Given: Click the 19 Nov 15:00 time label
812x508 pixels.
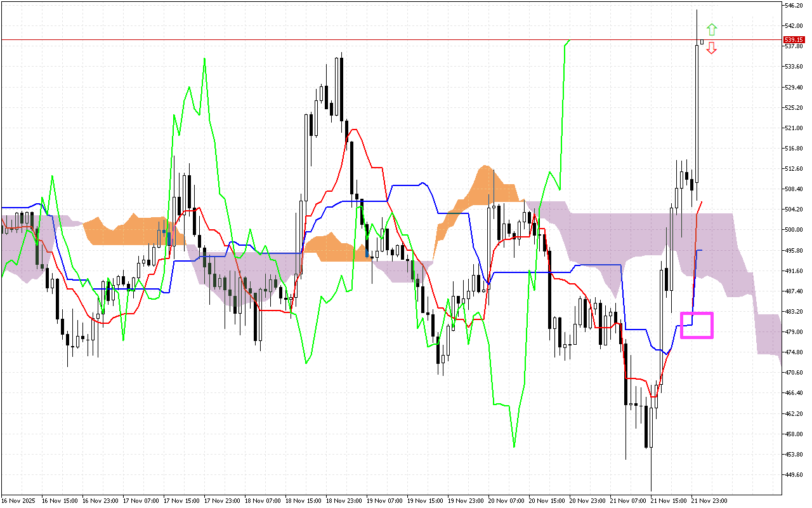Looking at the screenshot, I should click(424, 500).
